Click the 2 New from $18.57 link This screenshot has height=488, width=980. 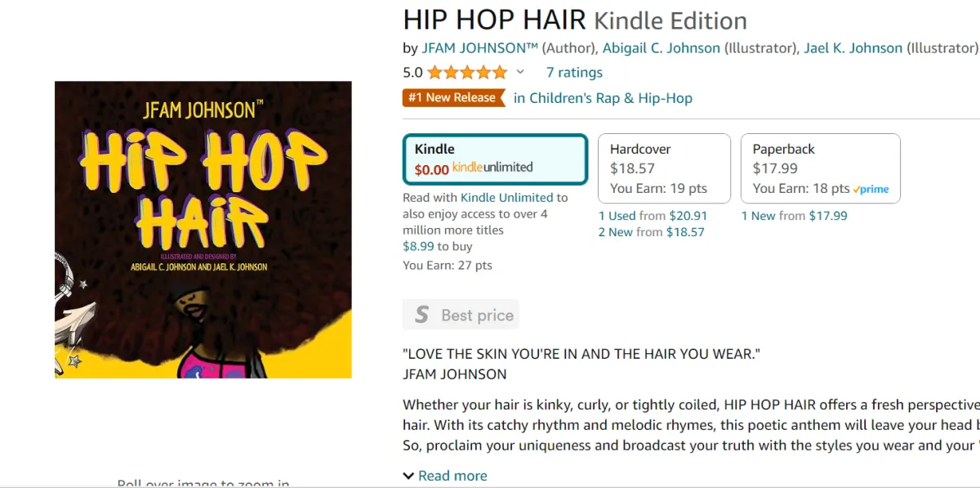click(x=651, y=232)
